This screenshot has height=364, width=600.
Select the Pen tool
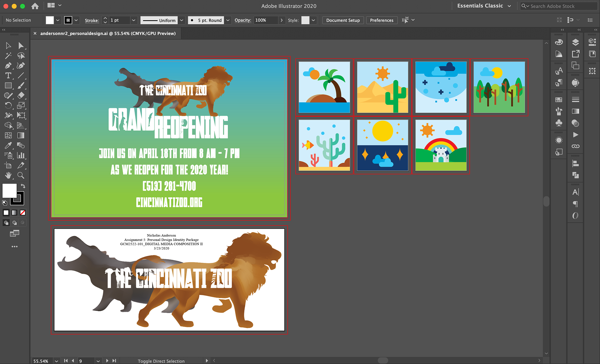point(8,66)
